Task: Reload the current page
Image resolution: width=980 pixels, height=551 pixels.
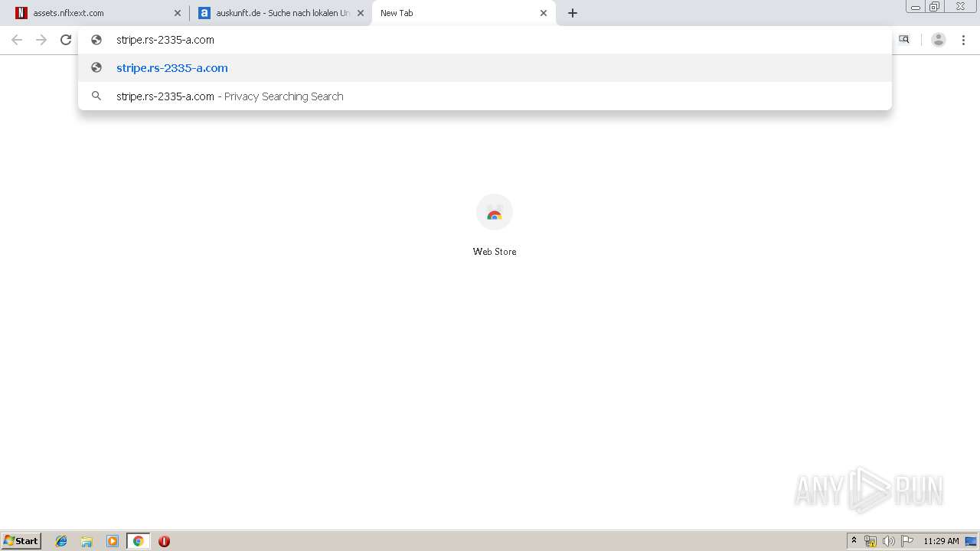Action: click(66, 40)
